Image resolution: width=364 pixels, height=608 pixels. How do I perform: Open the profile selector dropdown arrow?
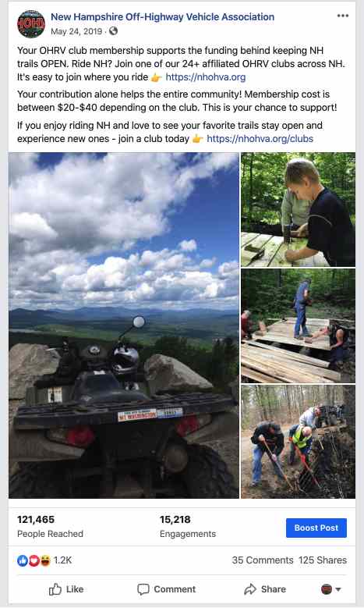tap(338, 589)
